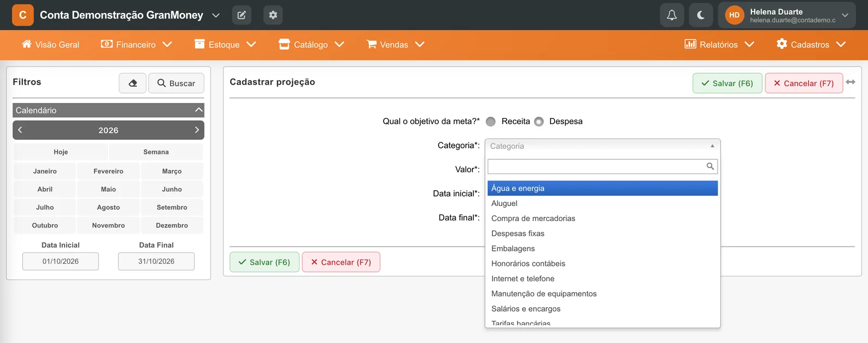868x343 pixels.
Task: Filter by Julho
Action: (x=45, y=208)
